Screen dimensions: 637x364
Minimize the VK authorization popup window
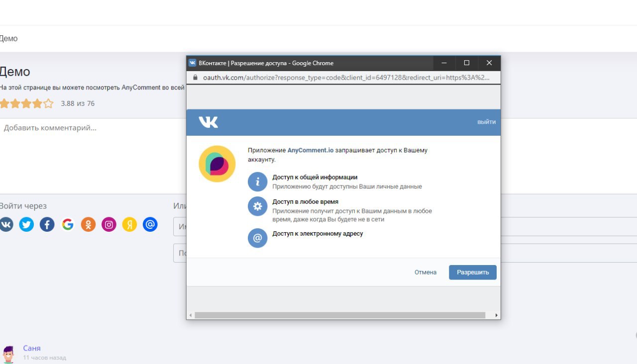[444, 63]
